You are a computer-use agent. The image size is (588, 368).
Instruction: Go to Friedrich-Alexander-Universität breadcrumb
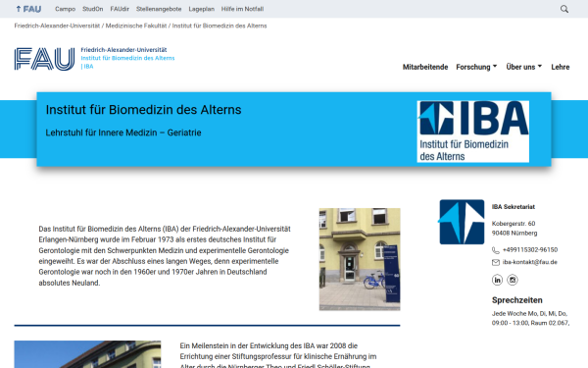coord(57,26)
